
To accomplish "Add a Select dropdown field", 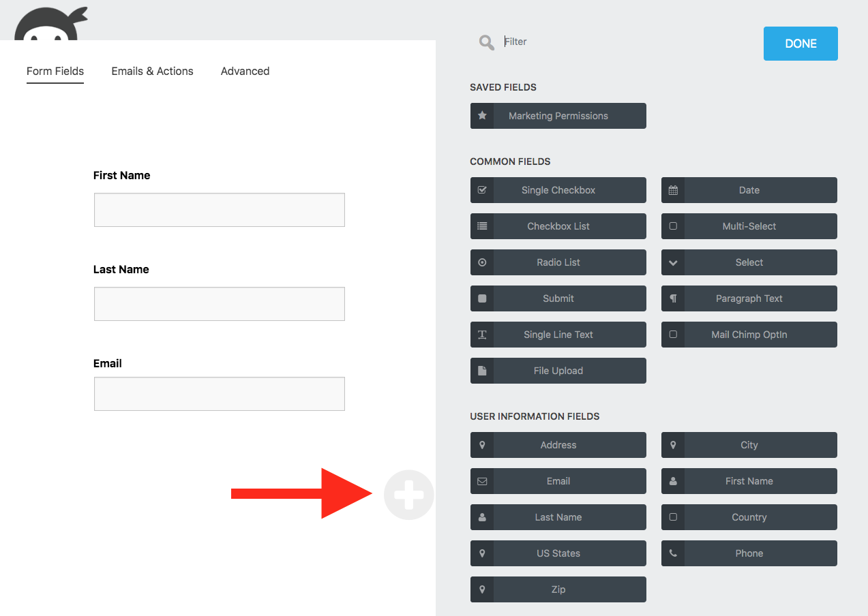I will click(749, 262).
